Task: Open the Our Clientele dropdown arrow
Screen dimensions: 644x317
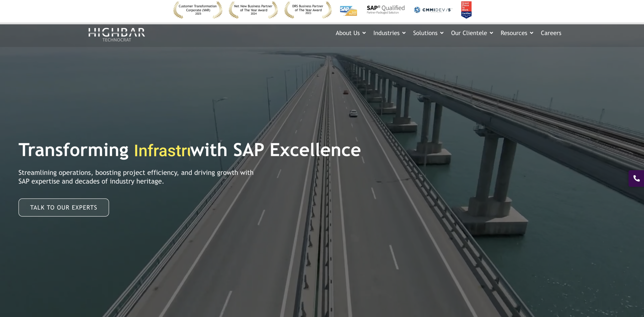Action: tap(491, 33)
